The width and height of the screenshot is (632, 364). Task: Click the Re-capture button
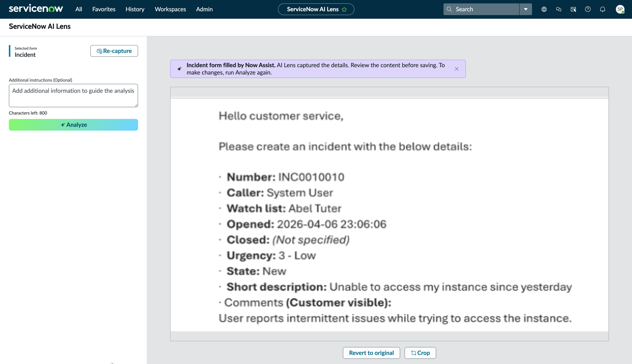114,51
